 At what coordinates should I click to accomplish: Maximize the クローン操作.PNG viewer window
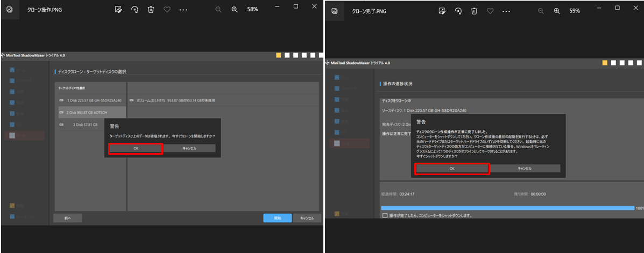coord(296,6)
